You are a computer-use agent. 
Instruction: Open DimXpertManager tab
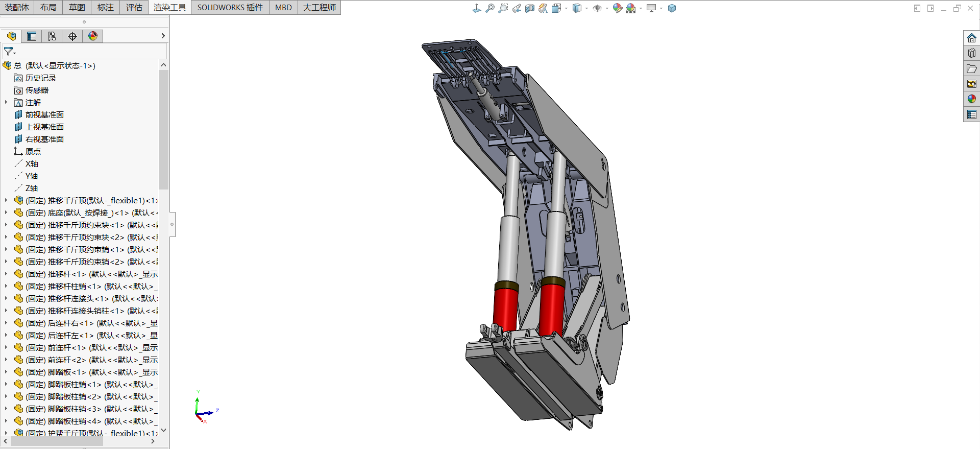[x=72, y=36]
